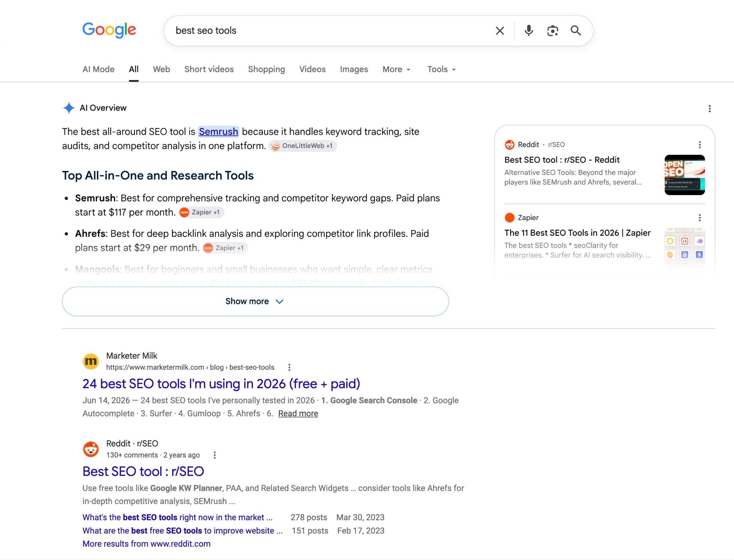The width and height of the screenshot is (734, 560).
Task: Open 'Best SEO tool : r/SEO - Reddit' source card
Action: click(562, 160)
